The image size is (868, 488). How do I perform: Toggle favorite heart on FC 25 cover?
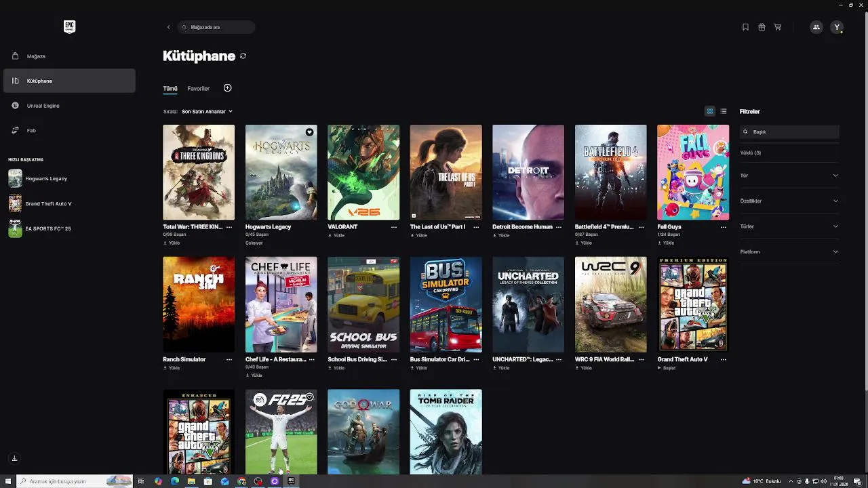pos(309,397)
